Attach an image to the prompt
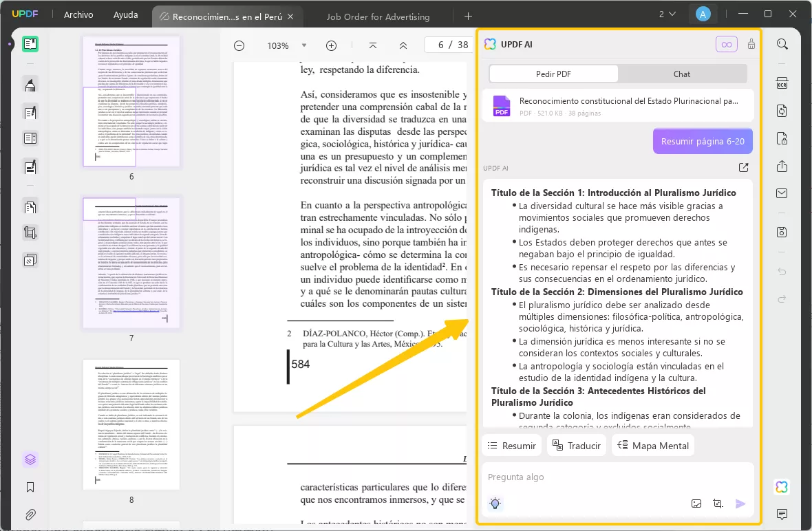Image resolution: width=812 pixels, height=531 pixels. 696,503
